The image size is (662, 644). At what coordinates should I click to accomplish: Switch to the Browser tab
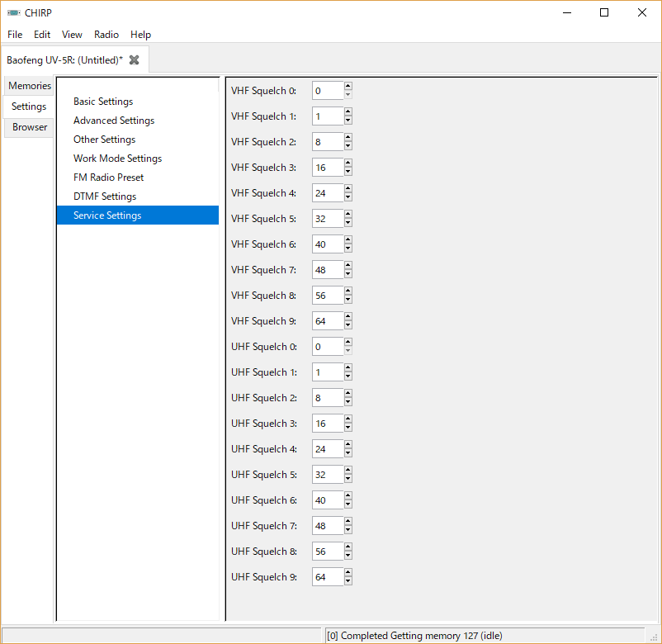(x=30, y=127)
